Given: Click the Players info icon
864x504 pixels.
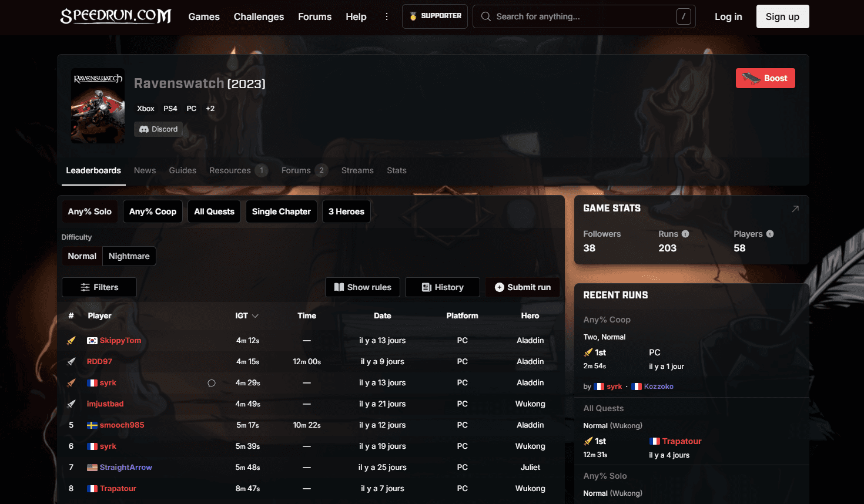Looking at the screenshot, I should point(770,234).
